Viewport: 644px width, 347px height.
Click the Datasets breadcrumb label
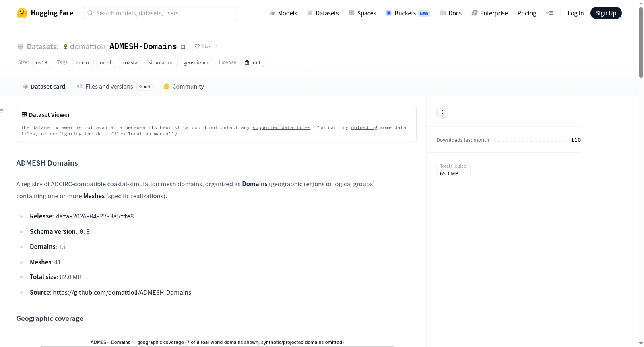pos(42,46)
